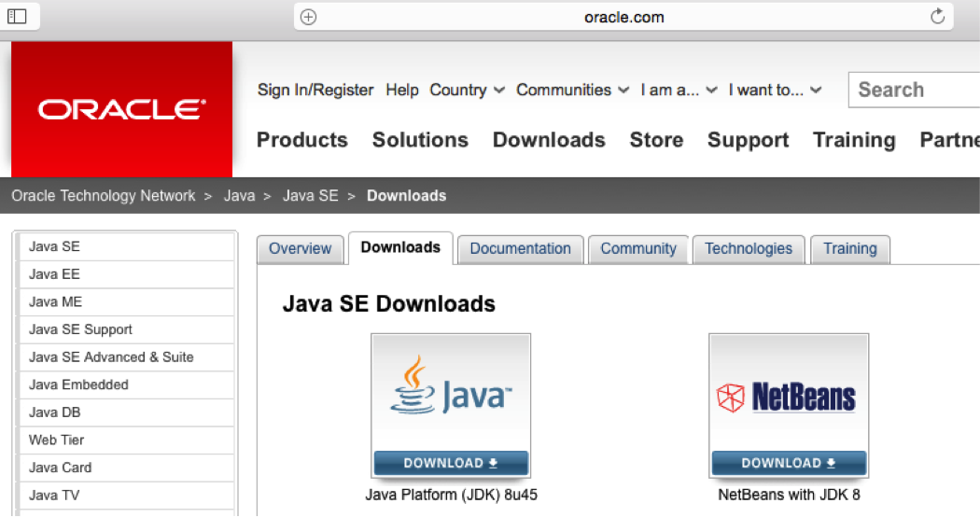The width and height of the screenshot is (980, 517).
Task: Download Java Platform JDK button
Action: (451, 463)
